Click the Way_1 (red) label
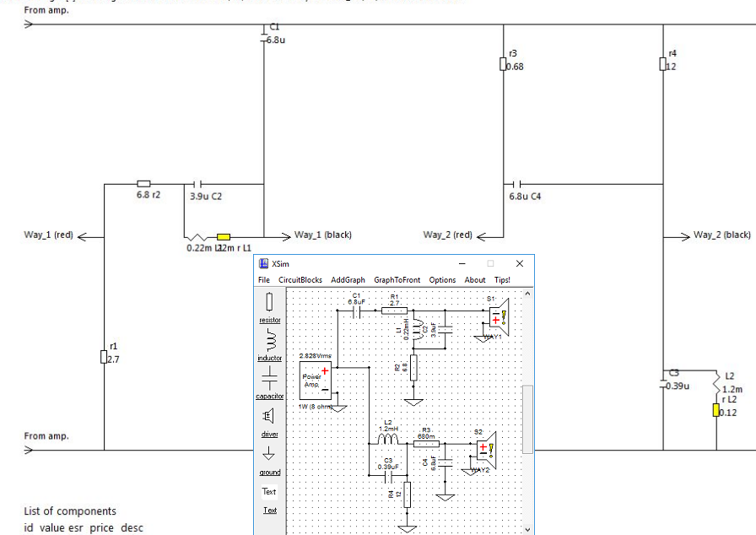Viewport: 756px width, 535px height. click(x=49, y=235)
